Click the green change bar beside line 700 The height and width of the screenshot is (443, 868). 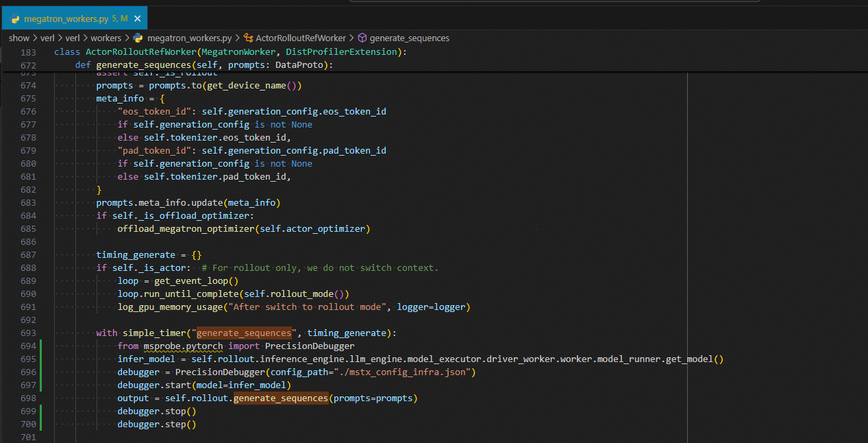tap(41, 424)
